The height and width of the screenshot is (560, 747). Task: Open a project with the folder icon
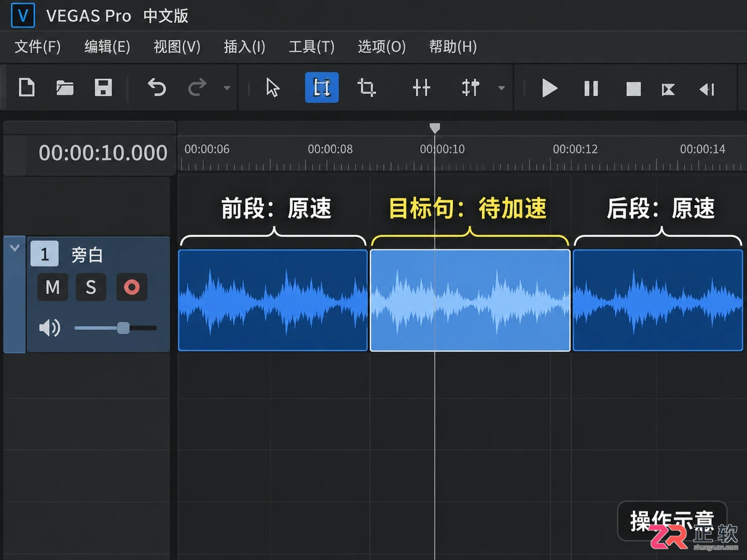65,88
